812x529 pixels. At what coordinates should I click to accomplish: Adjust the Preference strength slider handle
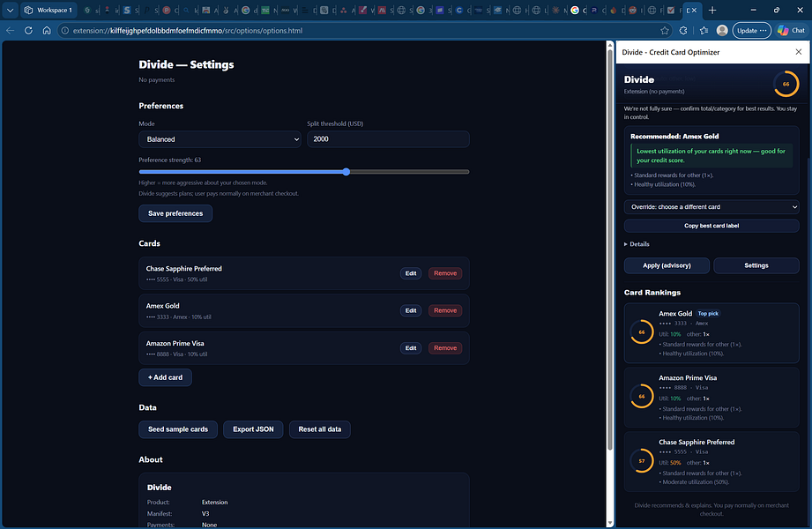pos(346,172)
